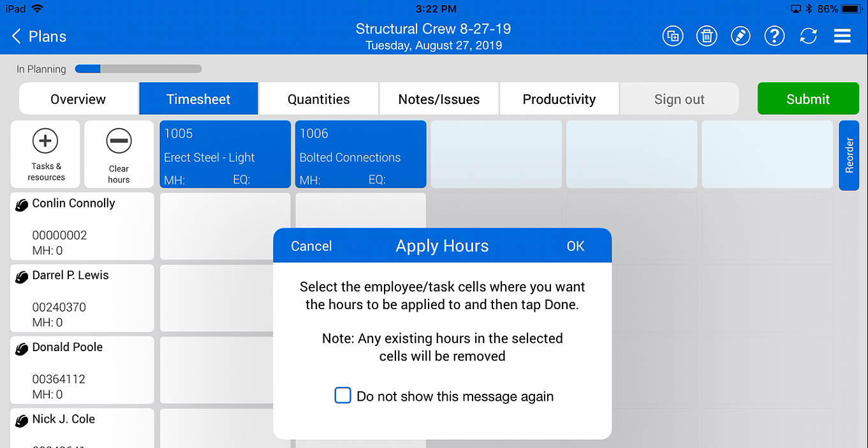
Task: Select the 1005 Erect Steel - Light task
Action: 225,154
